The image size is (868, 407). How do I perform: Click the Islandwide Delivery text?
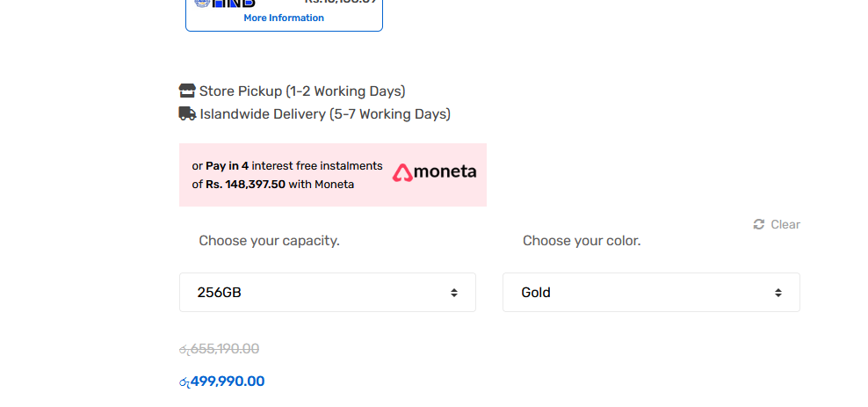click(325, 114)
